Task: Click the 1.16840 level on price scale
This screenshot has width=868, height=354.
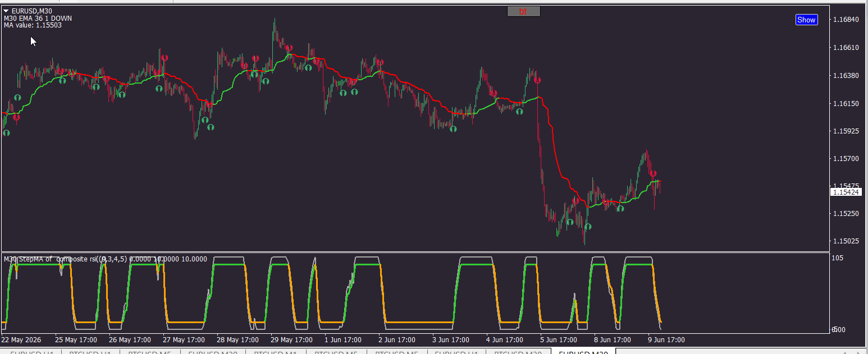Action: pos(846,20)
